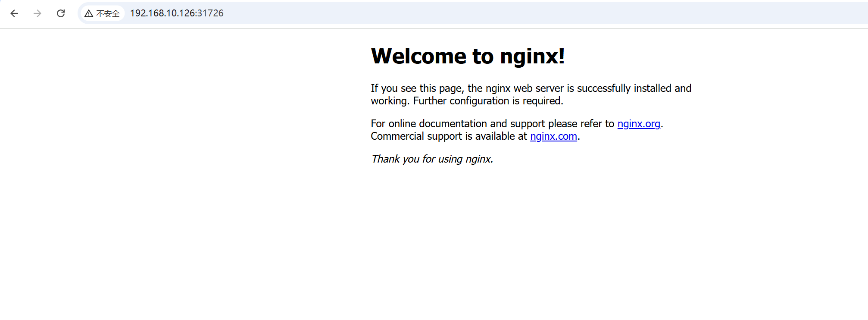Go back using the browser back arrow

[14, 13]
